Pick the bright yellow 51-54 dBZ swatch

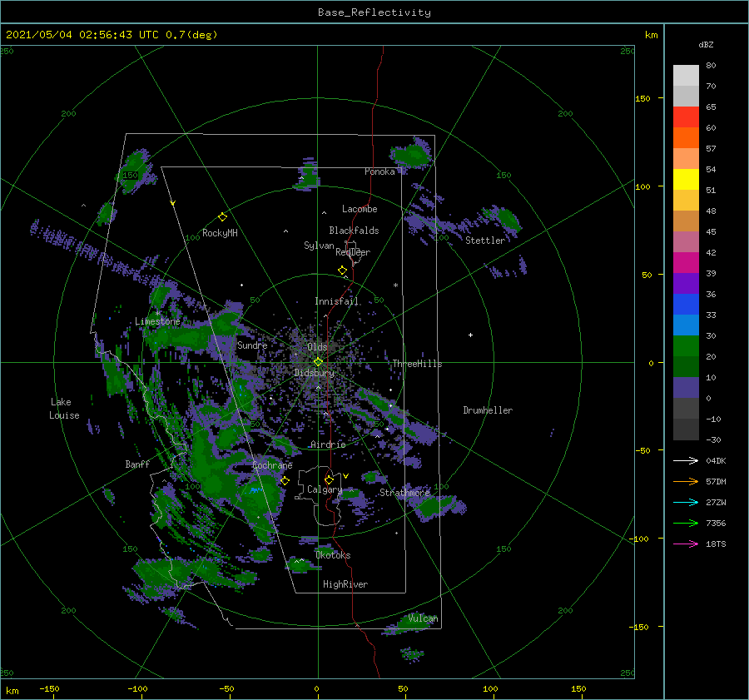pyautogui.click(x=686, y=179)
